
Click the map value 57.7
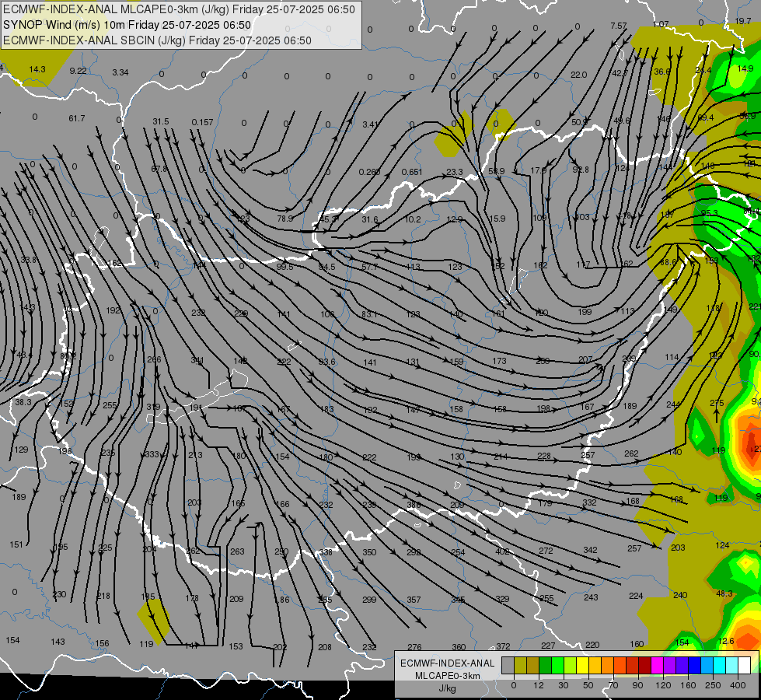pos(370,267)
